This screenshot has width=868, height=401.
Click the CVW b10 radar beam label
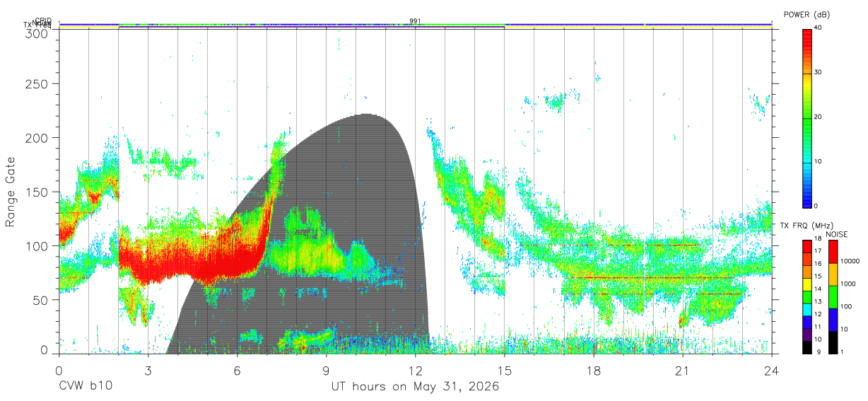pyautogui.click(x=85, y=386)
